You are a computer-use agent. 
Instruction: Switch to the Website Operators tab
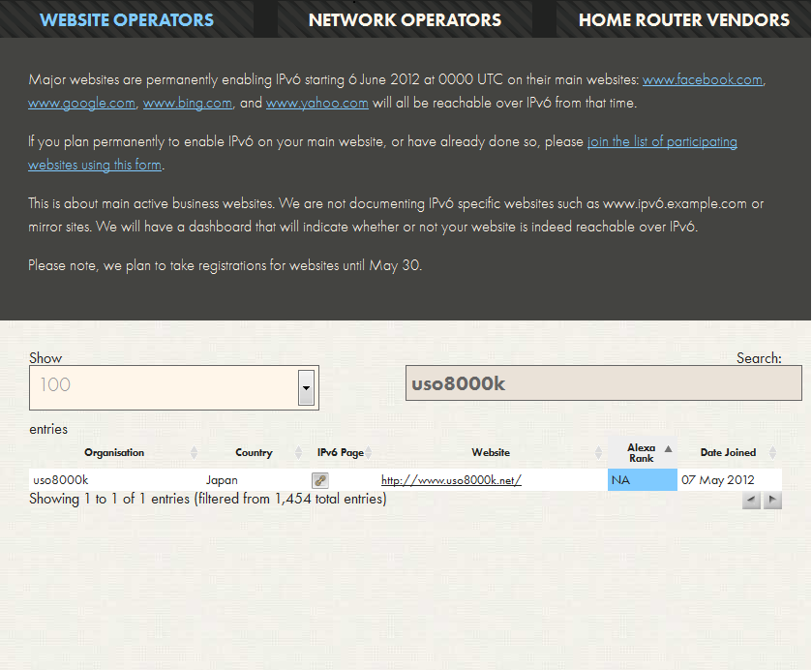click(127, 19)
